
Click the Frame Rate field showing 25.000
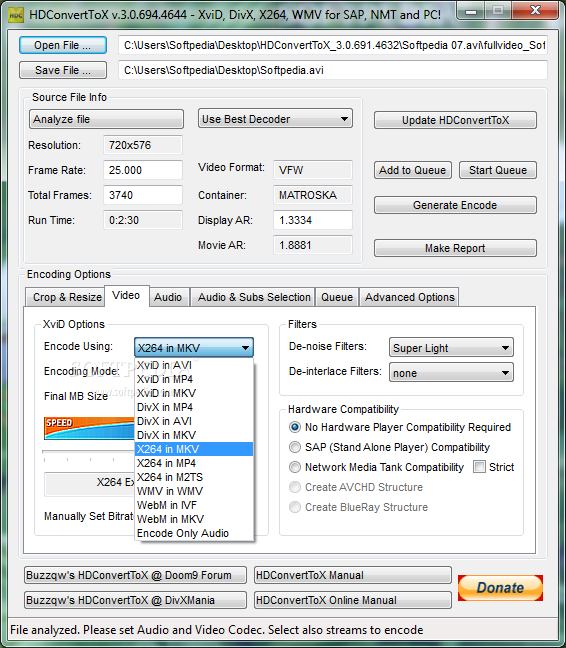pos(143,170)
